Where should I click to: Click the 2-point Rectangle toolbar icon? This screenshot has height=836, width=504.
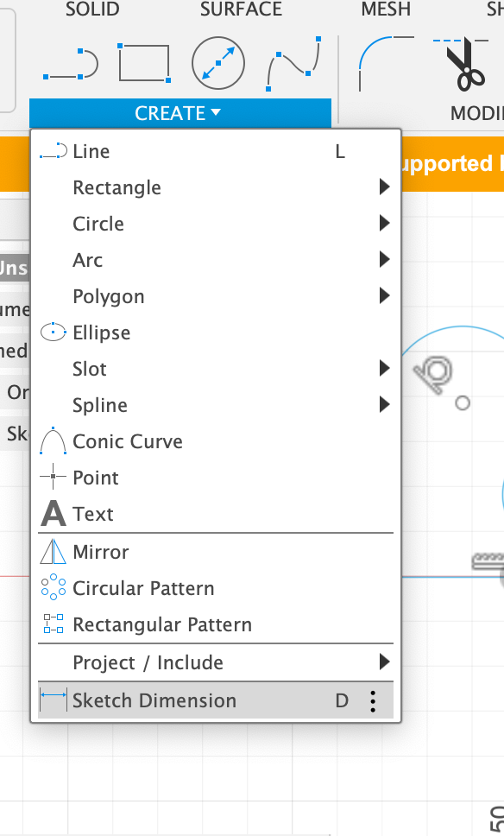coord(144,63)
